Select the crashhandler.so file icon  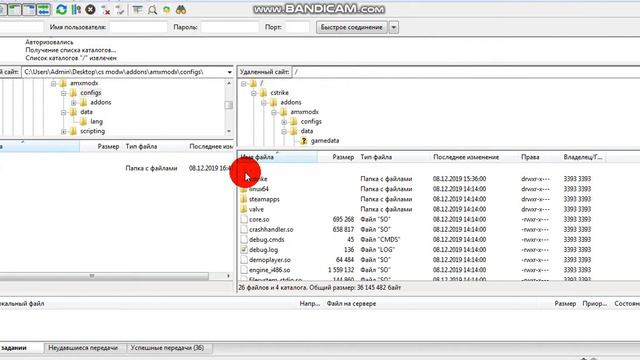pyautogui.click(x=244, y=230)
